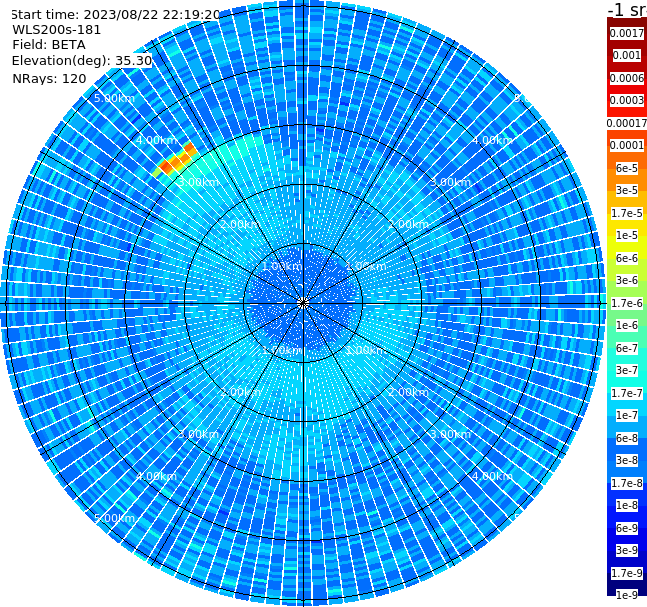Click the Field: BETA label
The height and width of the screenshot is (607, 647).
coord(49,45)
